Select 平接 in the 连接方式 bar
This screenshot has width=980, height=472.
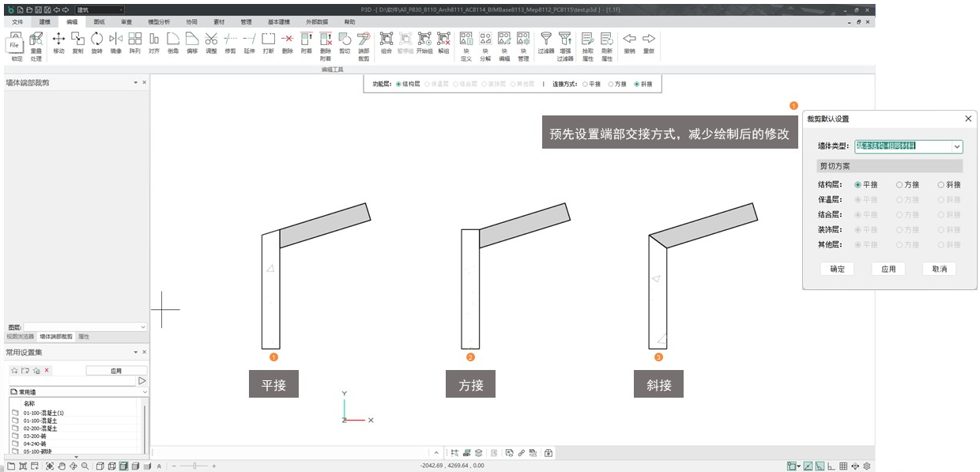(591, 84)
